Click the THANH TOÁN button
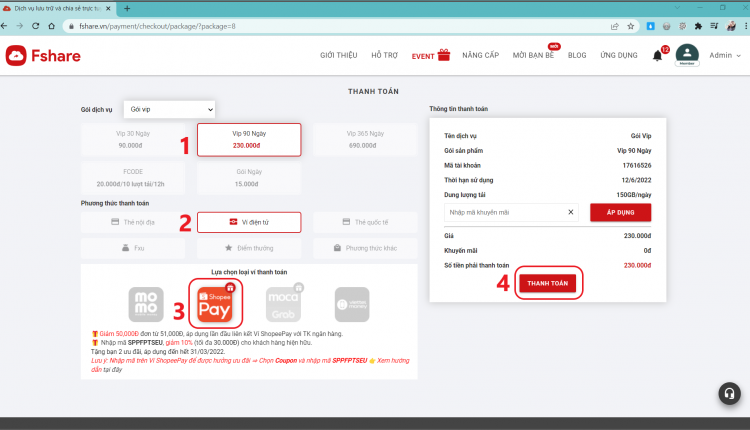 click(x=548, y=283)
